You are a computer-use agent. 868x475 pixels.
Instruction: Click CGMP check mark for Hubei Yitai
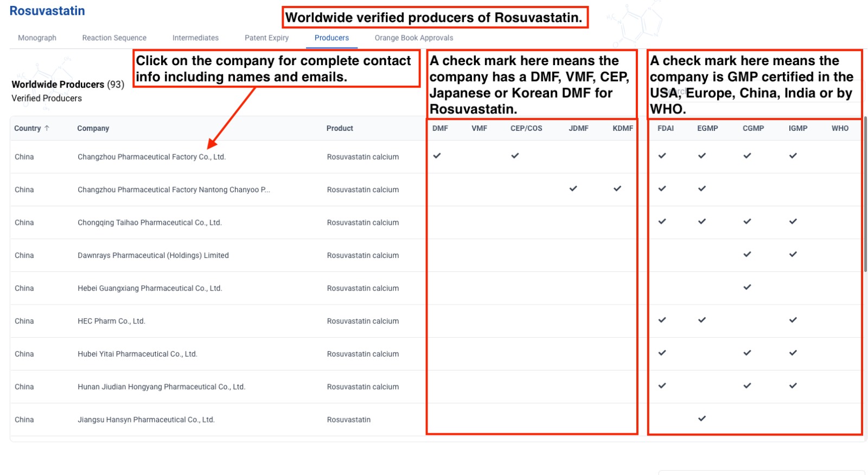coord(747,353)
